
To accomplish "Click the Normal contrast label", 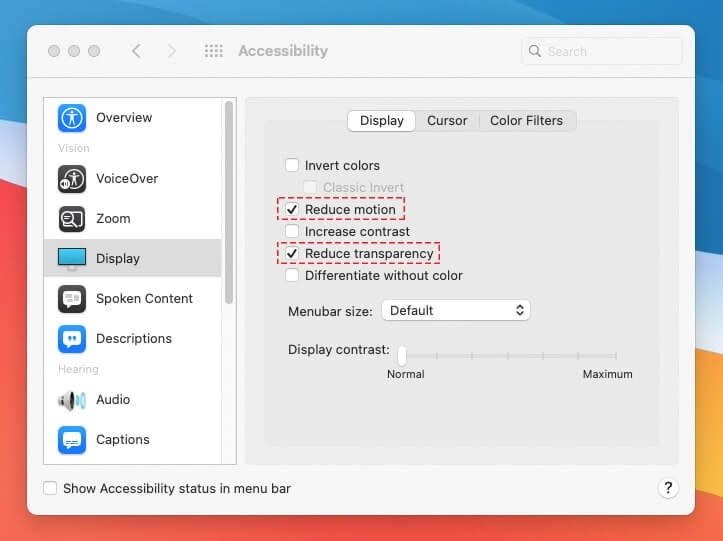I will point(406,374).
